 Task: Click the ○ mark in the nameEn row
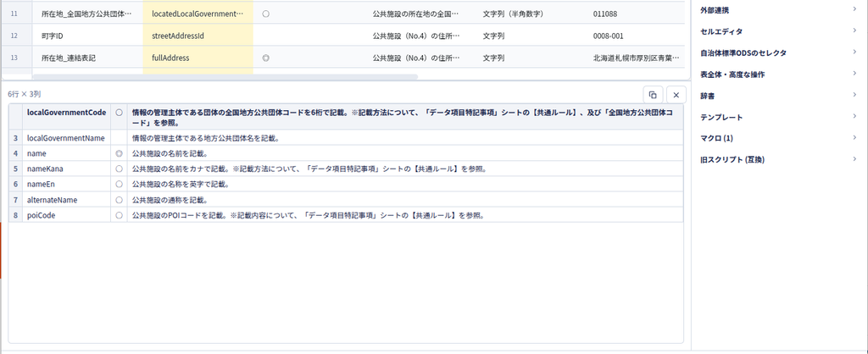tap(119, 184)
